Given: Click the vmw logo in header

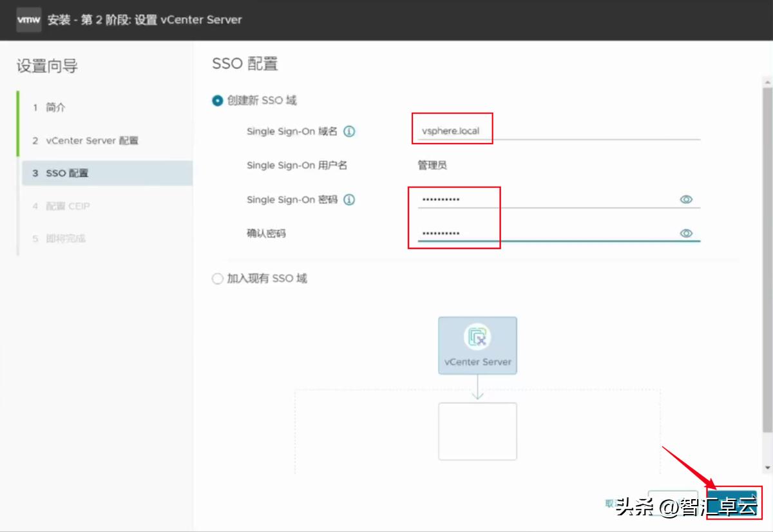Looking at the screenshot, I should tap(28, 19).
